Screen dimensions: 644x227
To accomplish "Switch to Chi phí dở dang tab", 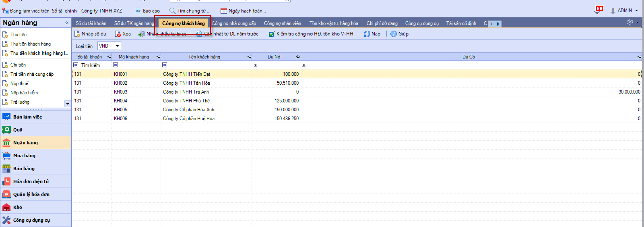I will point(382,23).
